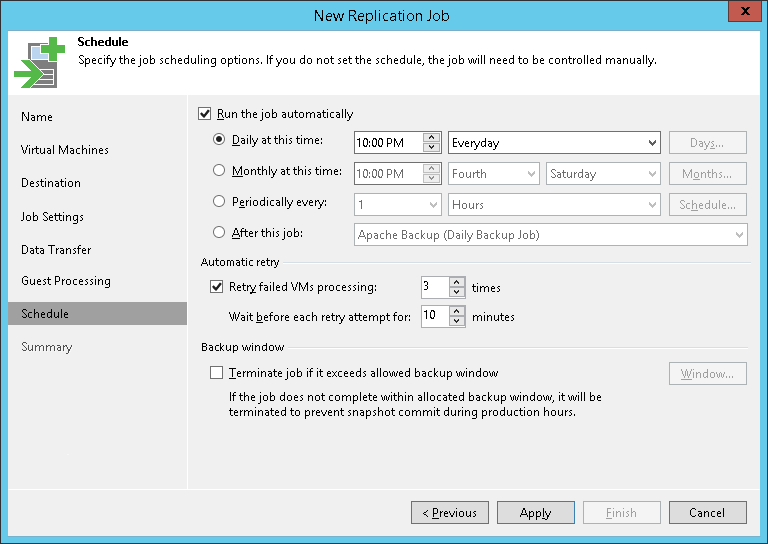
Task: Cancel the replication job wizard
Action: point(707,513)
